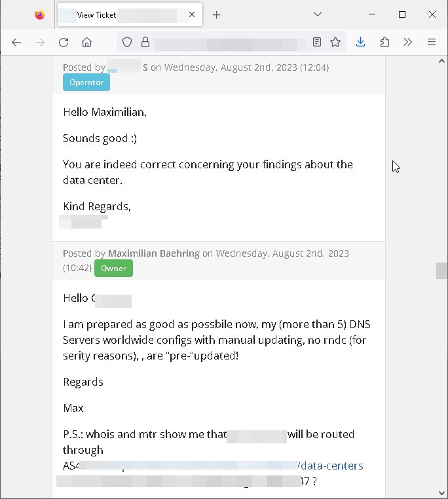Open Firefox View from the Firefox logo

(39, 14)
